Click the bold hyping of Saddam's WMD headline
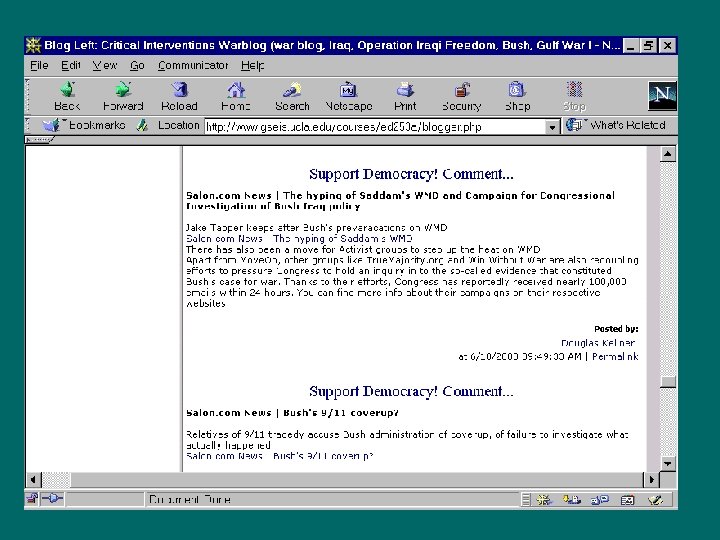The width and height of the screenshot is (720, 540). (400, 201)
